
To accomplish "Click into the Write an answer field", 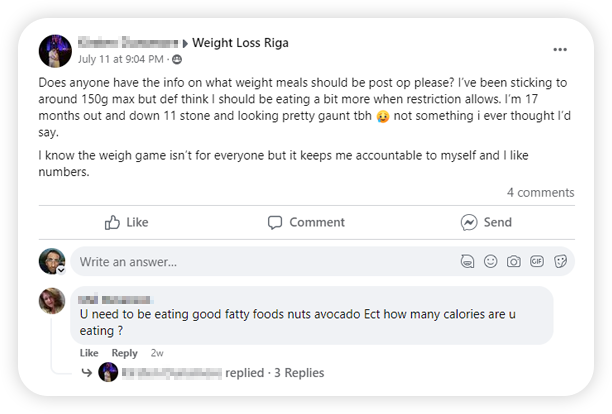I will coord(250,262).
